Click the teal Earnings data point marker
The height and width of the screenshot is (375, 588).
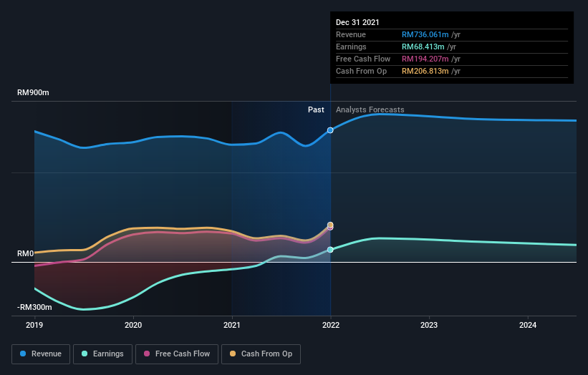330,250
